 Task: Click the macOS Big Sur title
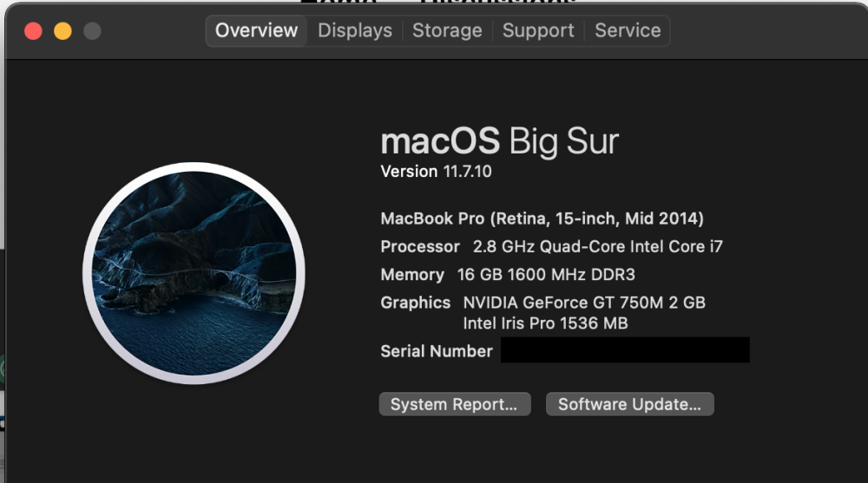499,141
